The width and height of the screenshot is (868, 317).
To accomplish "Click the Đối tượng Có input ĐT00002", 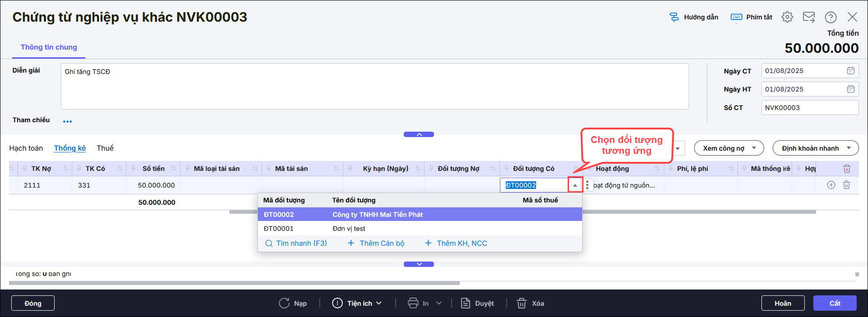I will click(x=534, y=185).
